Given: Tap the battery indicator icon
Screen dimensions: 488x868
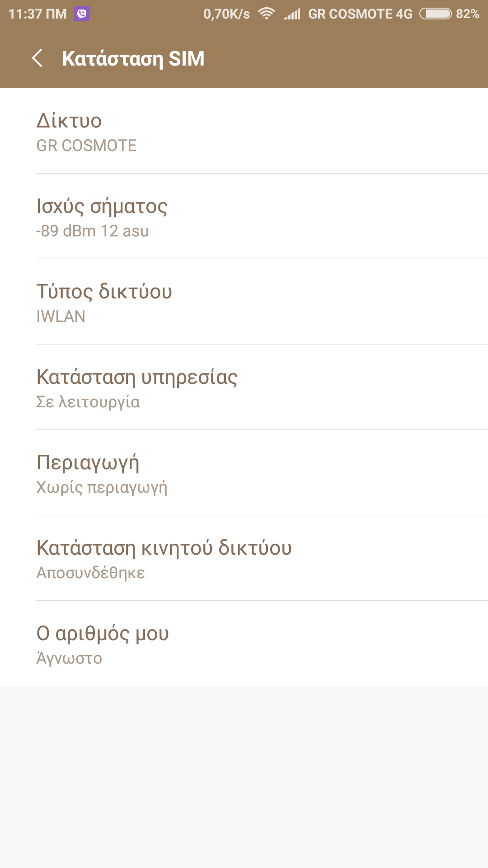Looking at the screenshot, I should coord(435,14).
